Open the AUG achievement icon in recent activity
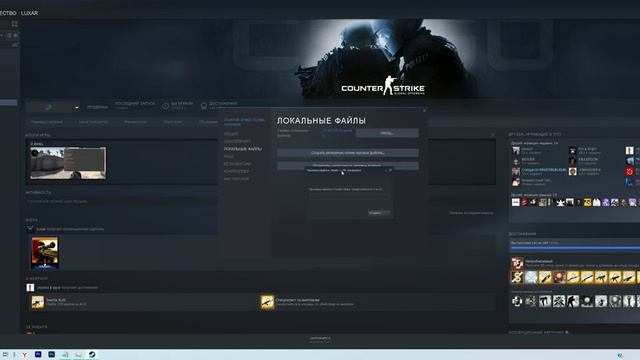Viewport: 640px width, 360px height. (38, 302)
